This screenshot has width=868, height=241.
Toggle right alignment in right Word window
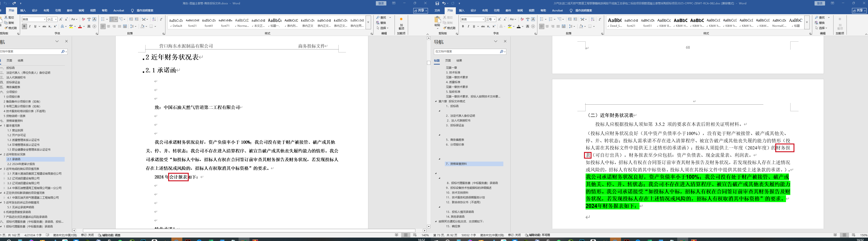click(x=553, y=26)
